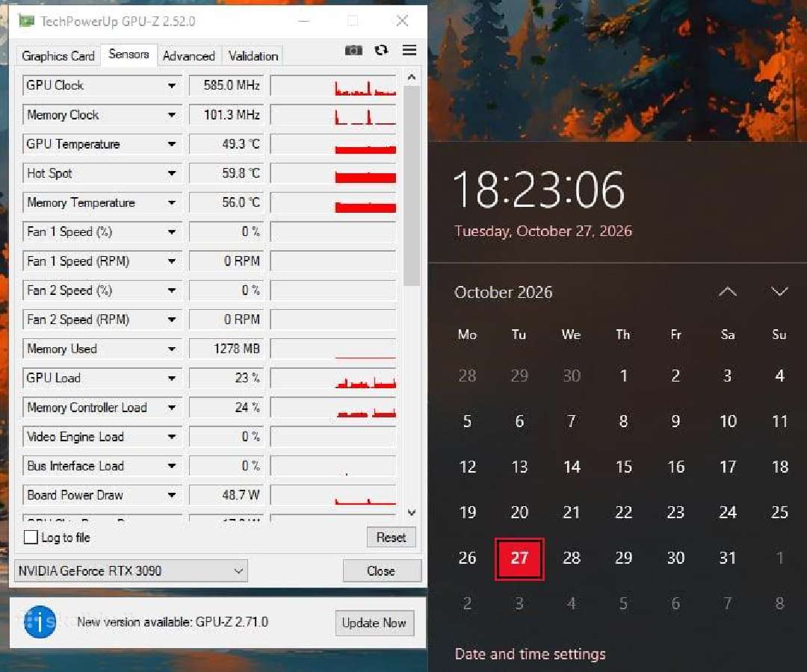This screenshot has height=672, width=807.
Task: Go to previous month in calendar
Action: click(727, 292)
